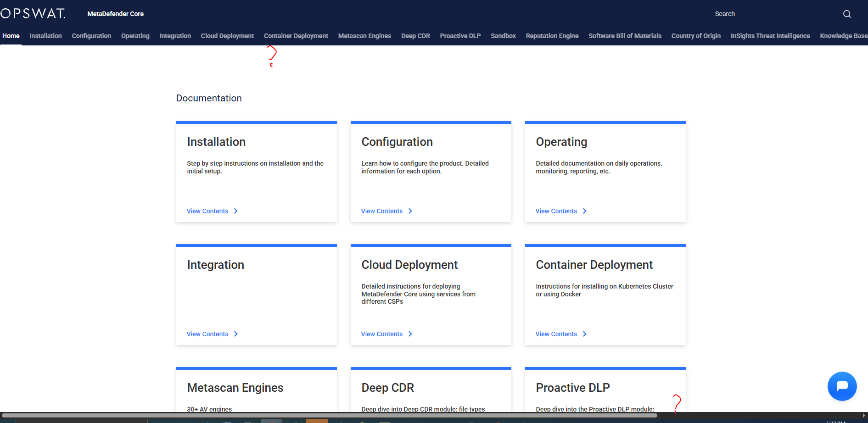Click the Configuration card chevron arrow

(410, 211)
